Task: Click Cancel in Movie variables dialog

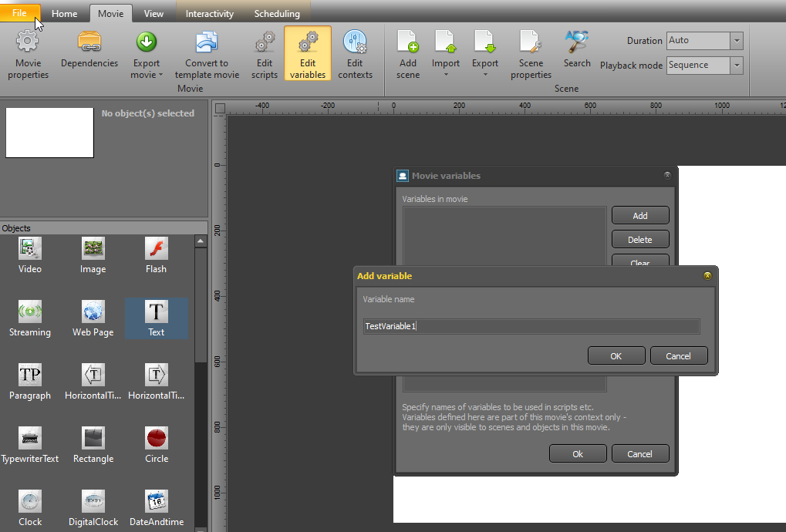Action: click(640, 454)
